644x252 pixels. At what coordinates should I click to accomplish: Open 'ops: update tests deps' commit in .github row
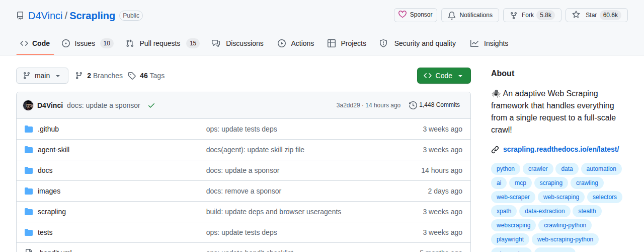[242, 129]
